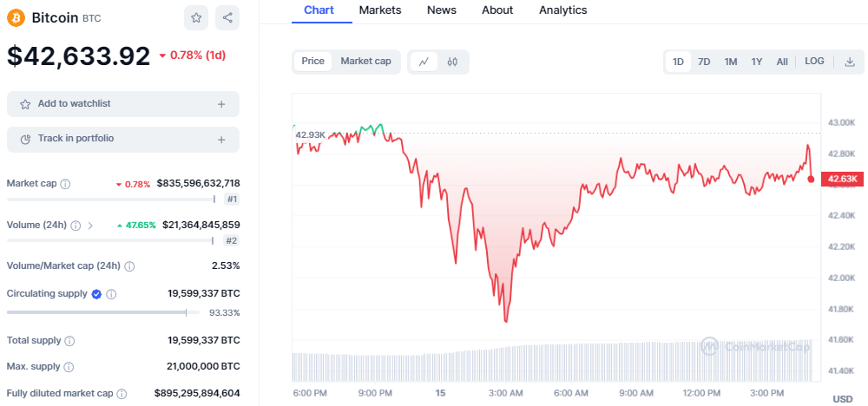Screen dimensions: 868x406
Task: Switch to the candlestick chart icon
Action: coord(452,62)
